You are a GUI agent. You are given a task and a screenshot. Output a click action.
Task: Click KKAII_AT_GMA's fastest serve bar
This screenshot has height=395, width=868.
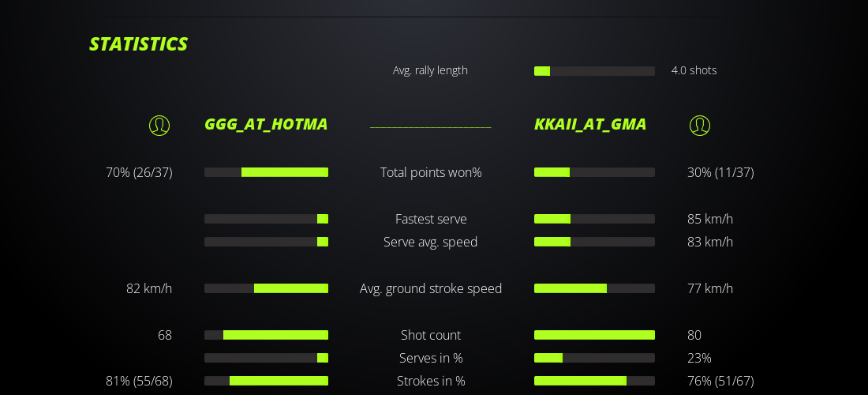click(x=594, y=219)
